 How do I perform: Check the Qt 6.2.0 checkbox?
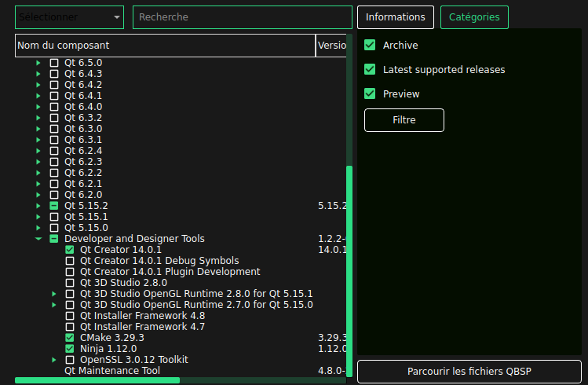coord(54,195)
